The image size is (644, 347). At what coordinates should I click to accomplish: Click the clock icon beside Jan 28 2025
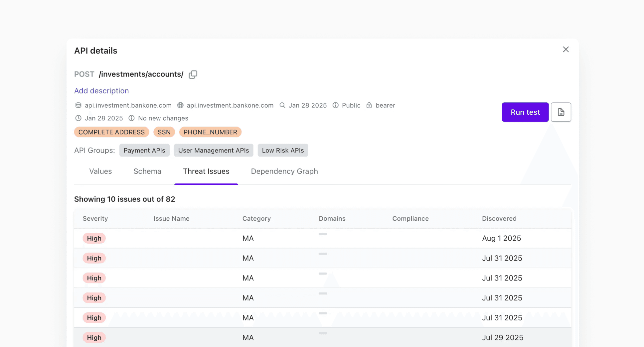pyautogui.click(x=78, y=118)
